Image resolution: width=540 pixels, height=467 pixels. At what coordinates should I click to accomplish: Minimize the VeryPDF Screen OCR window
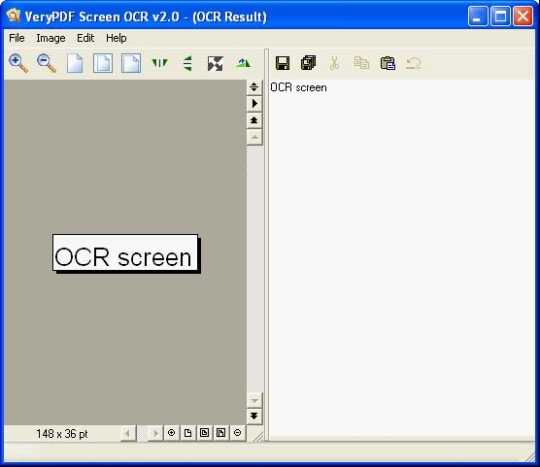coord(478,16)
